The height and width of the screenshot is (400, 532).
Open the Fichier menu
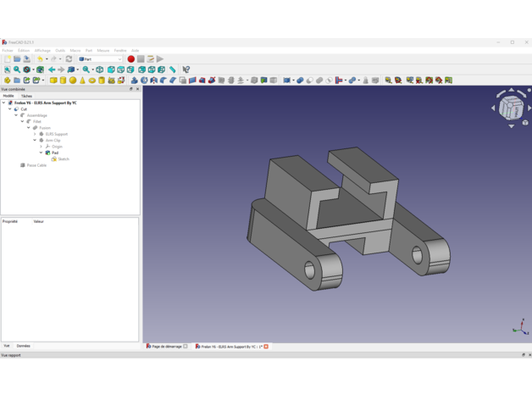click(8, 50)
